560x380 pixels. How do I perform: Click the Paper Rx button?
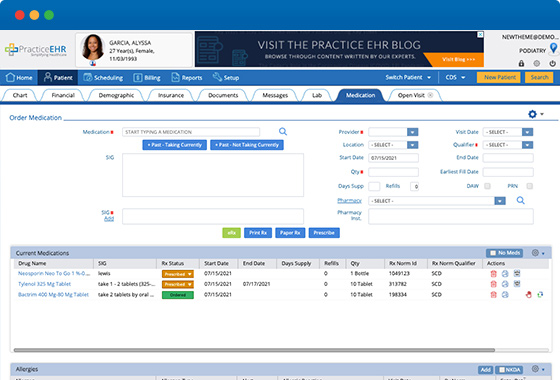(290, 233)
